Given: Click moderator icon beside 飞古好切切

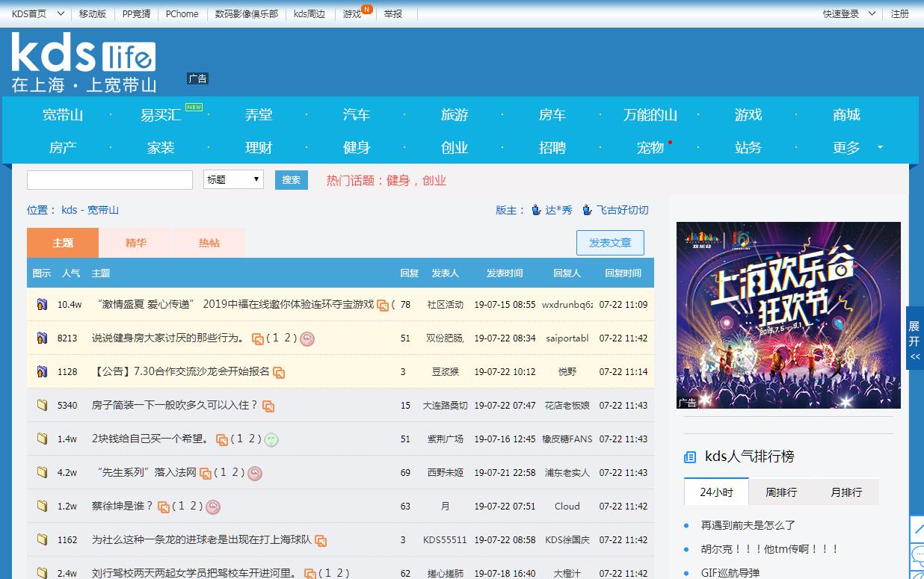Looking at the screenshot, I should pyautogui.click(x=587, y=210).
